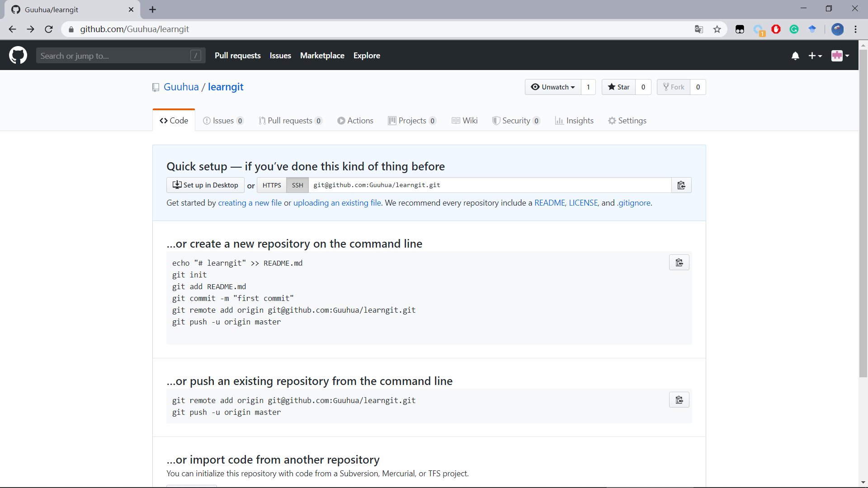Copy the SSH clone URL to clipboard

(681, 185)
